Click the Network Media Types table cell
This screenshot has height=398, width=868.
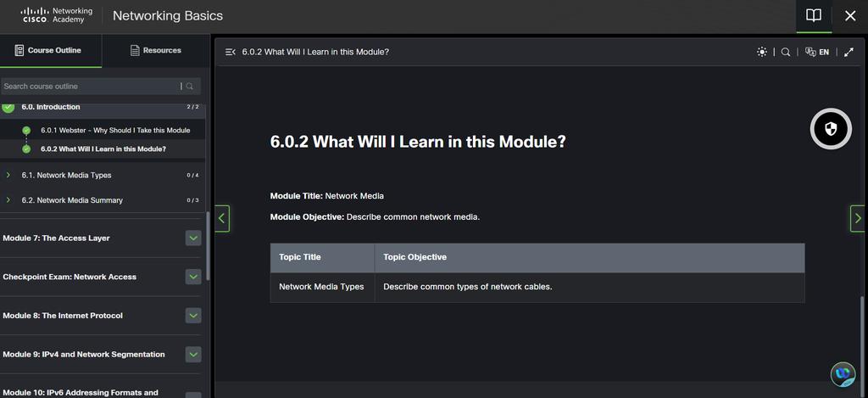click(x=322, y=287)
